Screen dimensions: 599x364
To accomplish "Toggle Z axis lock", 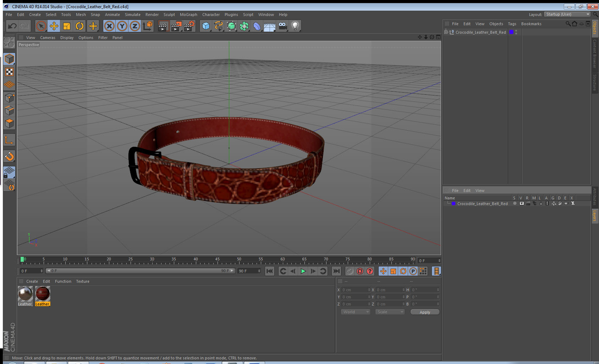I will tap(135, 26).
